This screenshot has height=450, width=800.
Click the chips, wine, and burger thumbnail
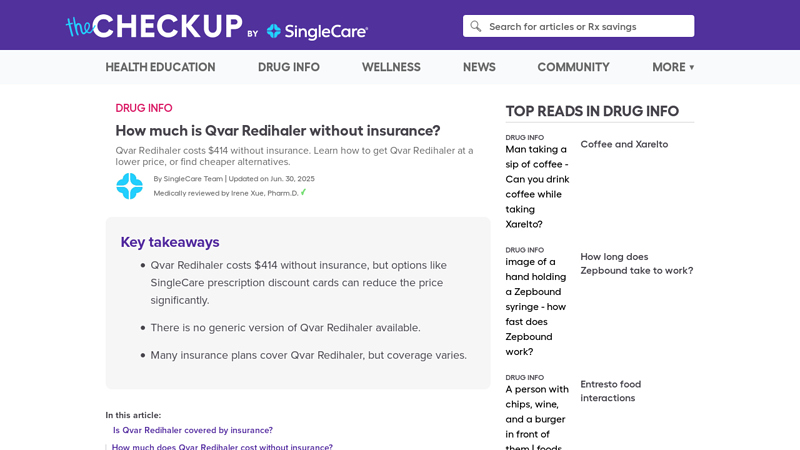pos(537,417)
